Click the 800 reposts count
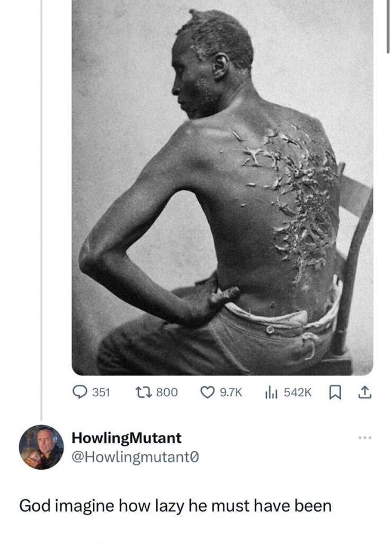Viewport: 392px width, 543px height. (167, 392)
